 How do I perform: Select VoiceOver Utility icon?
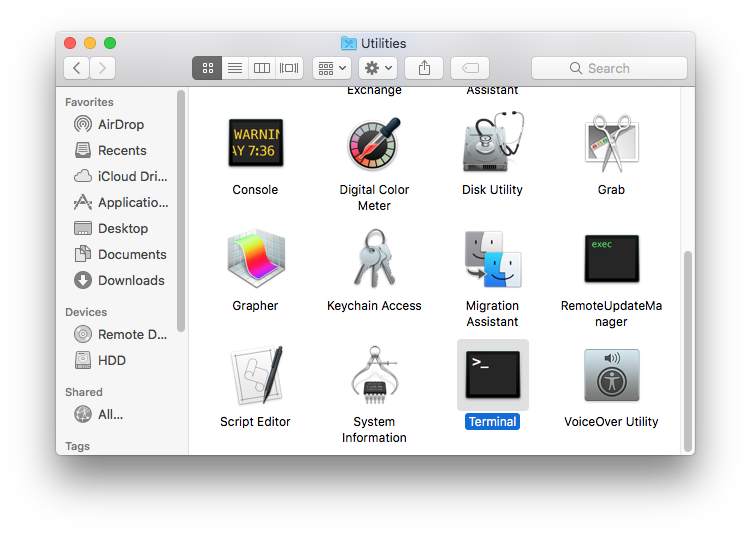point(611,376)
